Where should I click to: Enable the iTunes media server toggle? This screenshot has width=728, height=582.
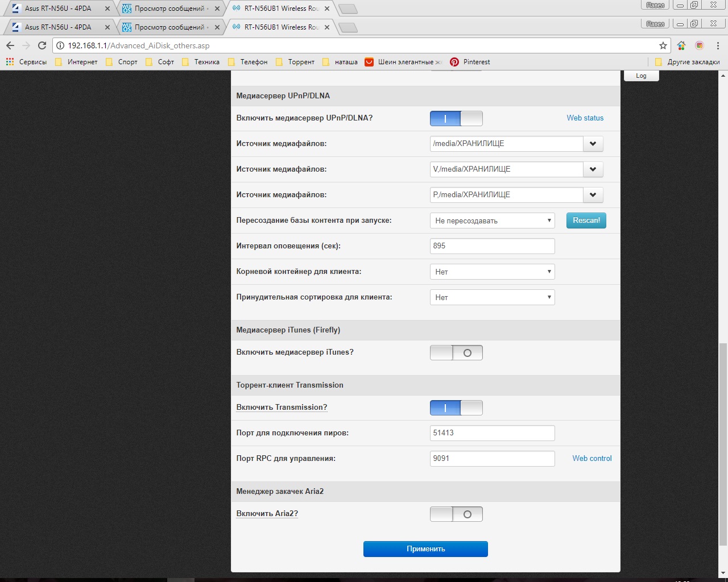456,352
